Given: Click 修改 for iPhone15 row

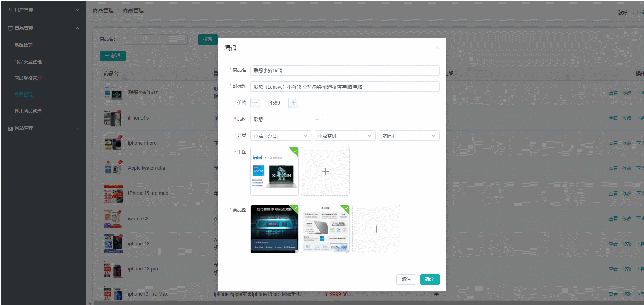Looking at the screenshot, I should click(627, 118).
